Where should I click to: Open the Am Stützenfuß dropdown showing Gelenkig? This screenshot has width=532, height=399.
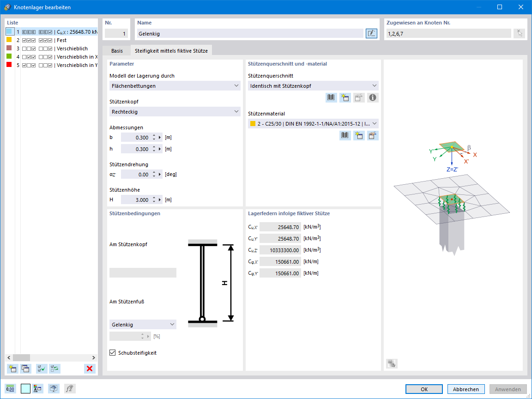[x=143, y=324]
